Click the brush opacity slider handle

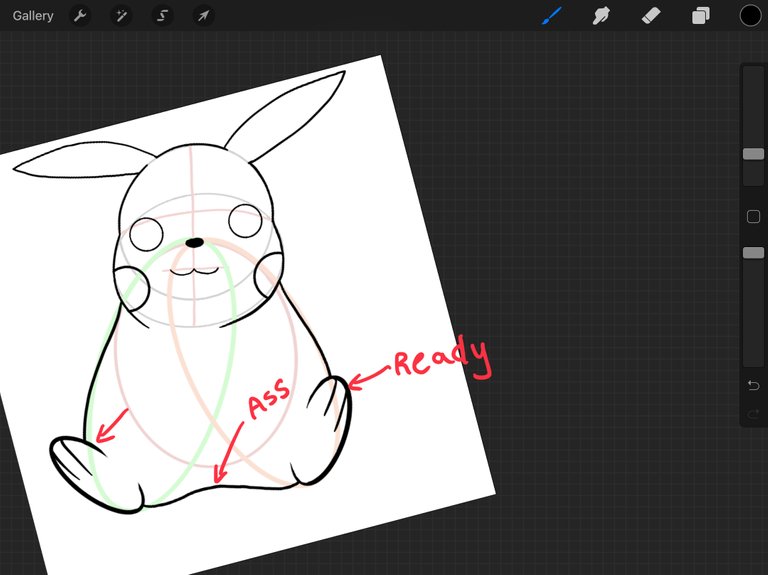coord(753,253)
